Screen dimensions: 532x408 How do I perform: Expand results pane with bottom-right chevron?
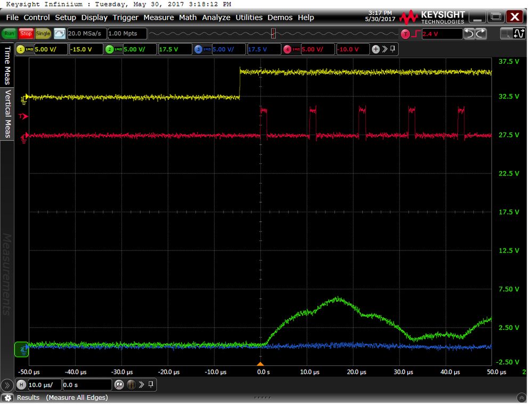521,398
